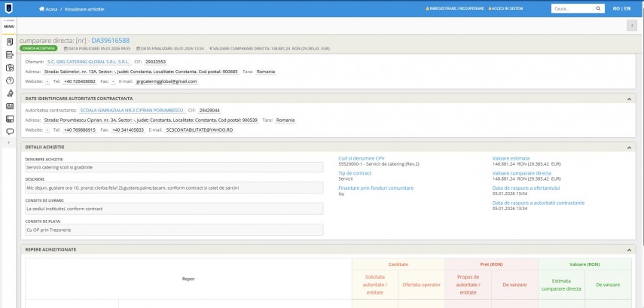644x308 pixels.
Task: Click the speech bubble icon in the sidebar
Action: click(10, 131)
